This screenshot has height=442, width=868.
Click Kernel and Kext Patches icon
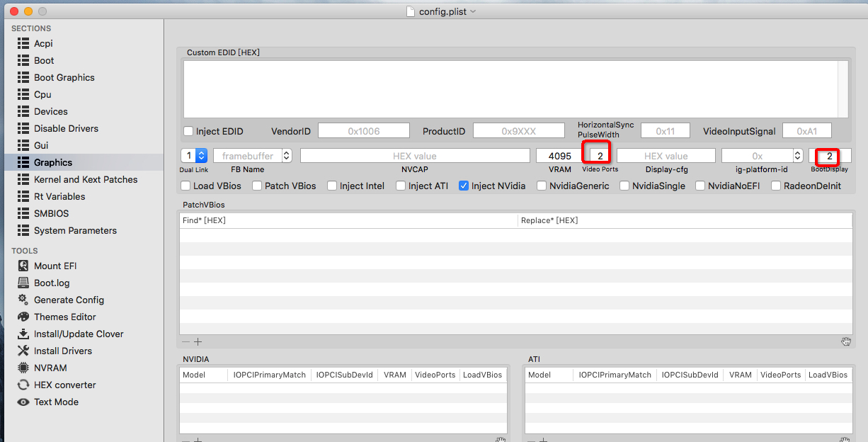pyautogui.click(x=23, y=179)
